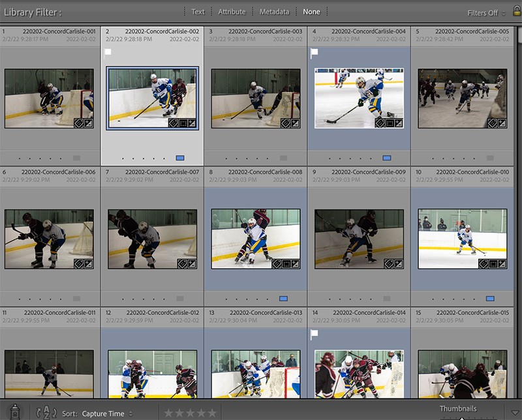Click the filter lock icon
The width and height of the screenshot is (522, 420).
[516, 11]
